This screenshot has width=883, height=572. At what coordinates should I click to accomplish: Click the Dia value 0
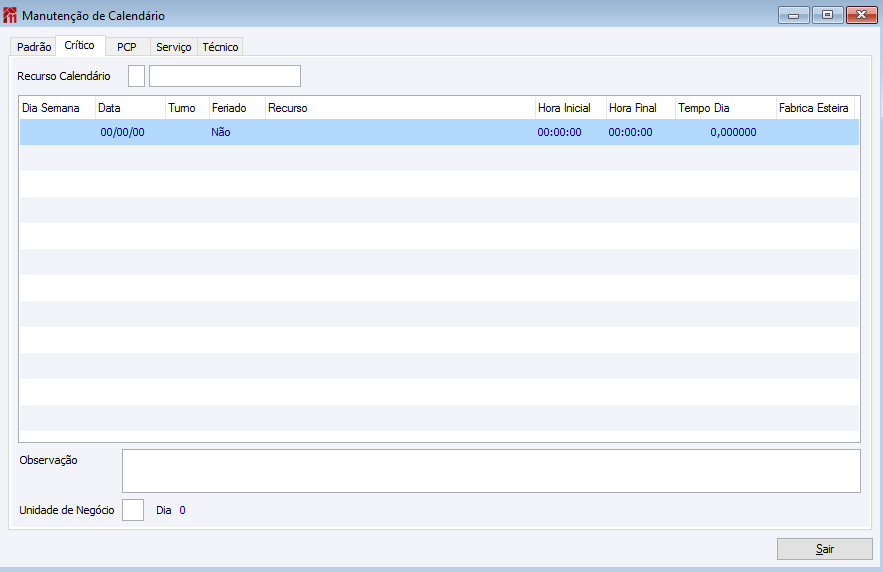pos(182,510)
